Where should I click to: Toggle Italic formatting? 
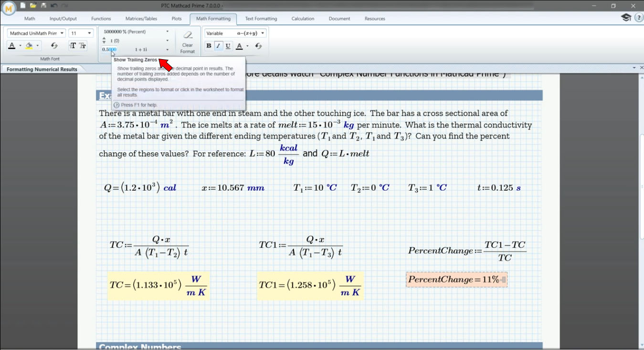(x=218, y=46)
